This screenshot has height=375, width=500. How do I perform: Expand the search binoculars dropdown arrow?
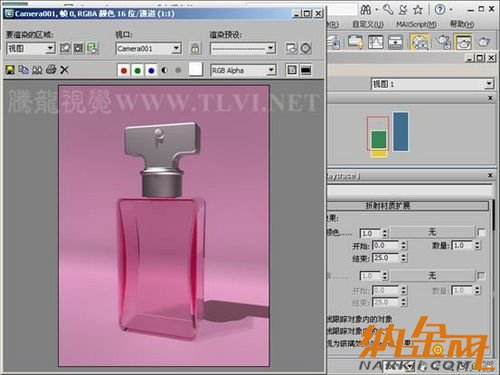coord(377,10)
